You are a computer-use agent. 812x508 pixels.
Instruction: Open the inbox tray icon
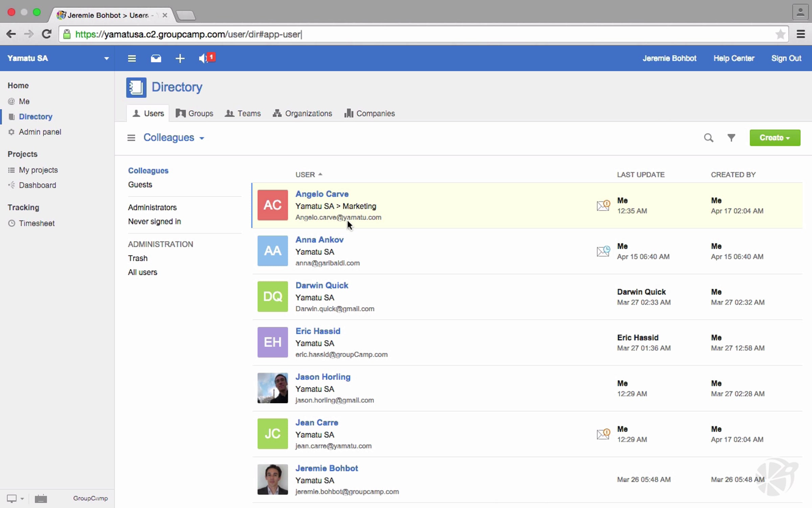[156, 58]
